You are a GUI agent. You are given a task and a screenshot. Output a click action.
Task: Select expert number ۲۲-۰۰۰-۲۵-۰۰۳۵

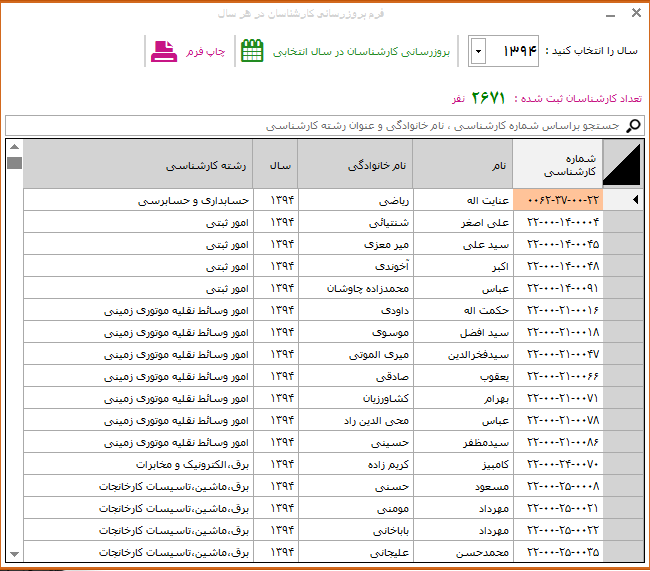tap(558, 552)
